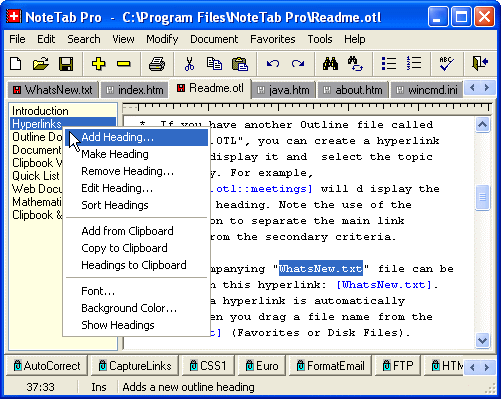Open the CaptureLinks clipbook library

pyautogui.click(x=135, y=366)
